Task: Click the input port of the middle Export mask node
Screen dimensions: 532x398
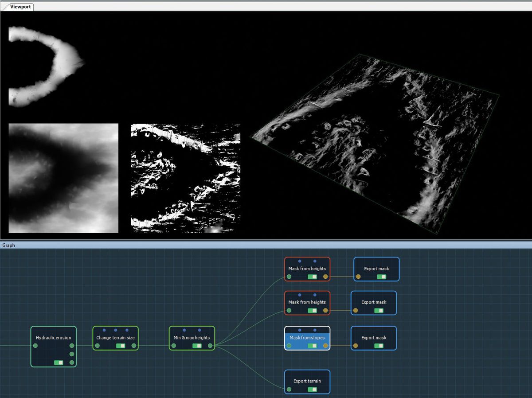Action: pyautogui.click(x=355, y=310)
